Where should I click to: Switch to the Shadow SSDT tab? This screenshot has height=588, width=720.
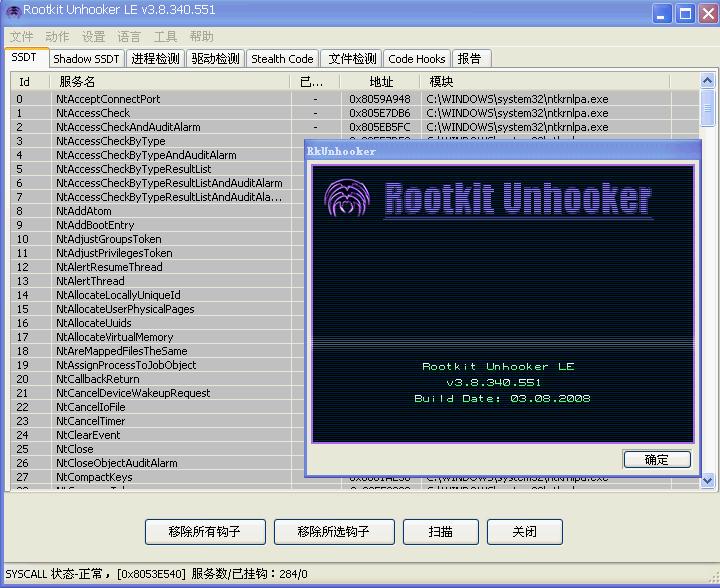coord(86,59)
